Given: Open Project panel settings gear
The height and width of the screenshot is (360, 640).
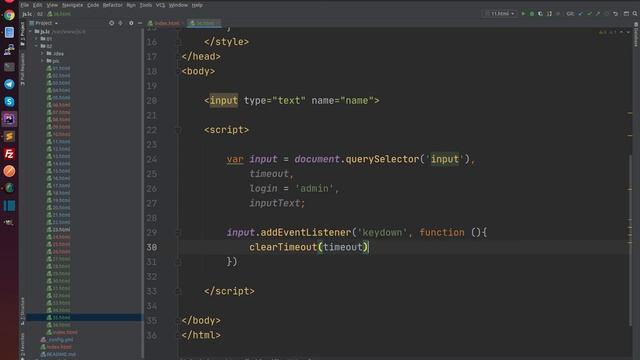Looking at the screenshot, I should click(131, 23).
